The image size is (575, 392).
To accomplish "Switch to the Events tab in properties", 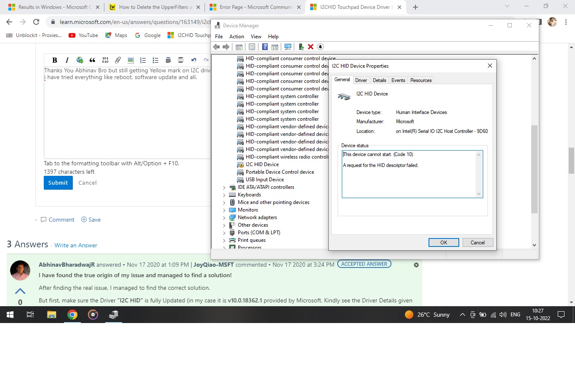I will (x=398, y=80).
